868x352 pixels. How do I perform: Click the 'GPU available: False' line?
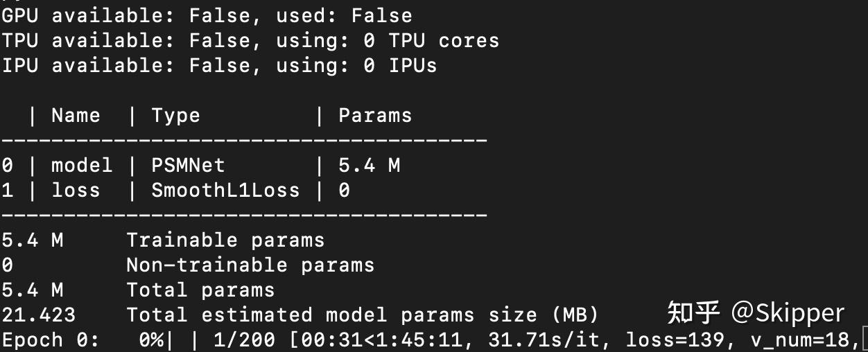[x=207, y=15]
